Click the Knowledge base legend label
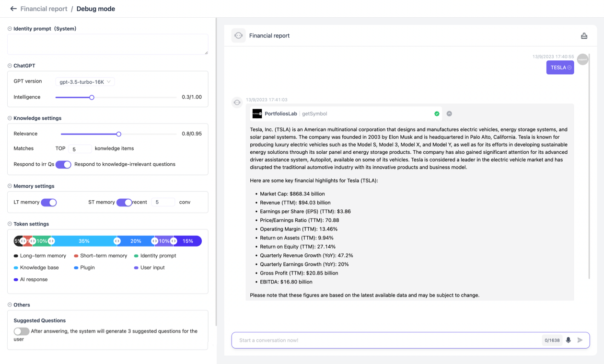604x364 pixels. click(x=39, y=268)
